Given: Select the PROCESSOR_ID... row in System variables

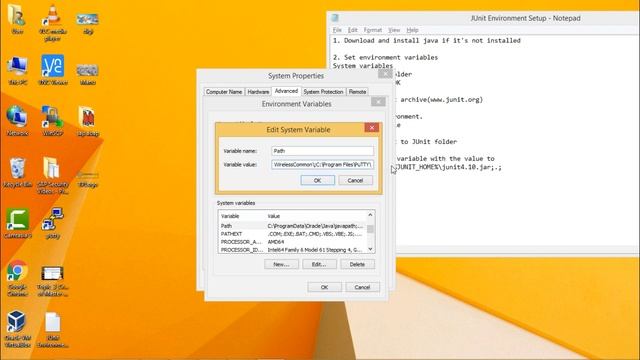Looking at the screenshot, I should [x=292, y=249].
